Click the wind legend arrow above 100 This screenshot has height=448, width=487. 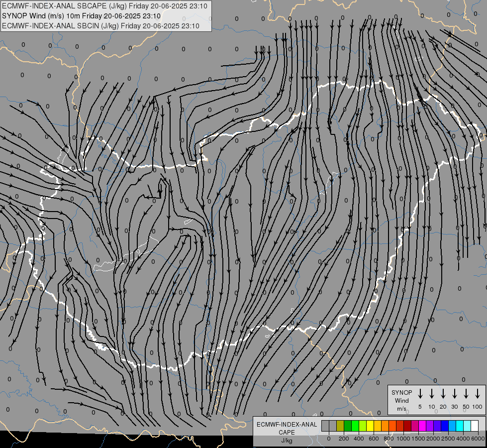tap(478, 394)
